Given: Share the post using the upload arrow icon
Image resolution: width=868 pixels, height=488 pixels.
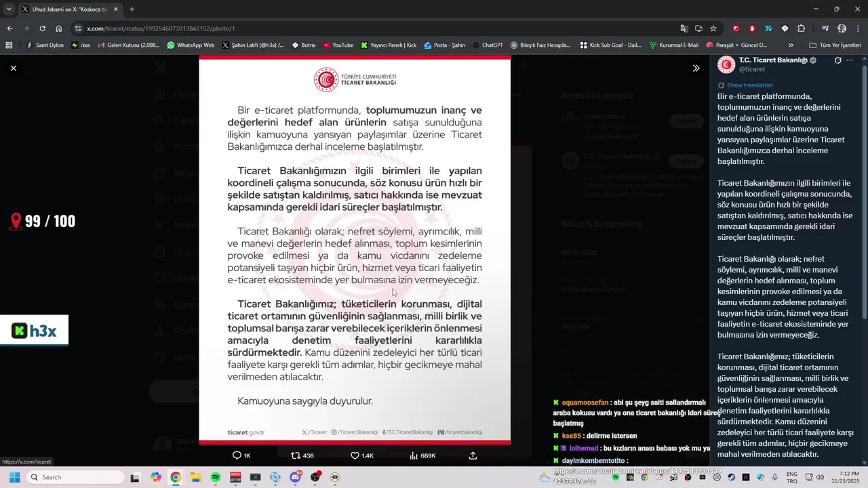Looking at the screenshot, I should [473, 455].
